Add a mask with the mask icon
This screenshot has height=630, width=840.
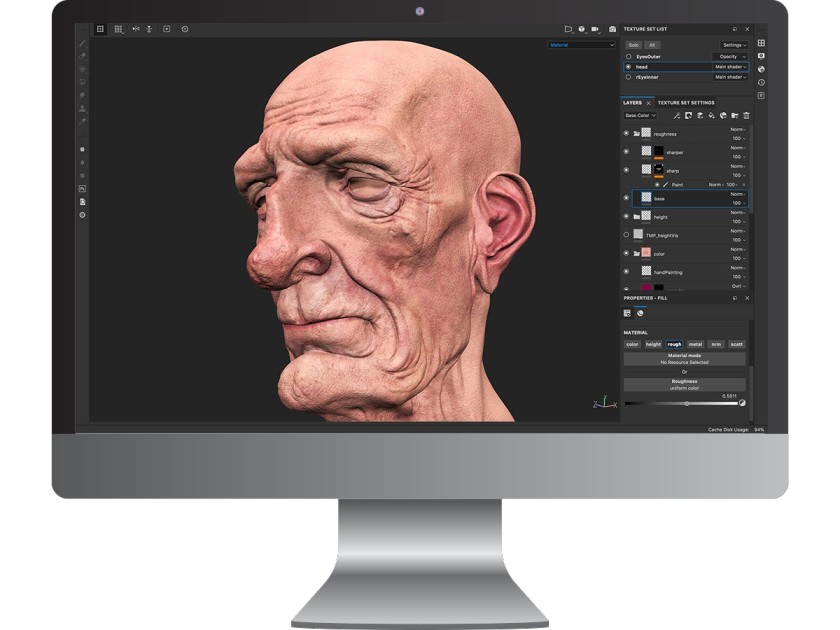tap(688, 115)
